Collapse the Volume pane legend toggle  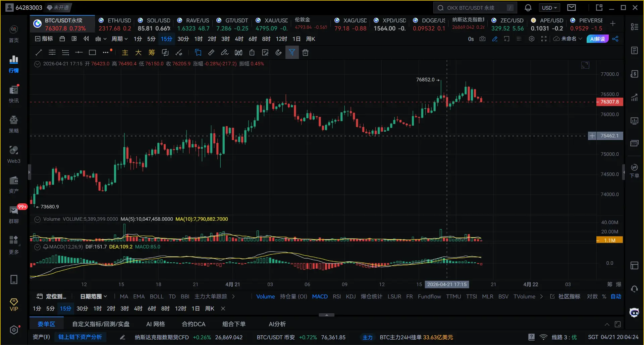tap(38, 219)
